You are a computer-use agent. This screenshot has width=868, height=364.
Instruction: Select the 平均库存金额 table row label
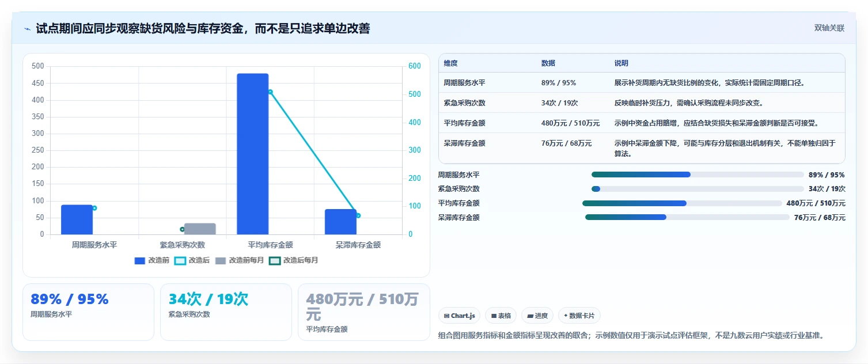point(464,123)
